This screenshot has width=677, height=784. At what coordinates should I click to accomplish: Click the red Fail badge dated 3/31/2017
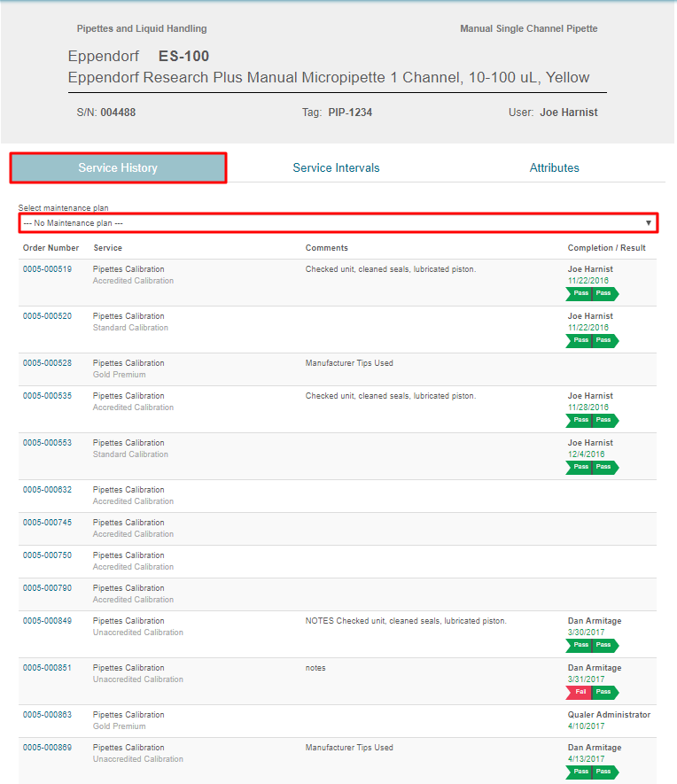[579, 692]
